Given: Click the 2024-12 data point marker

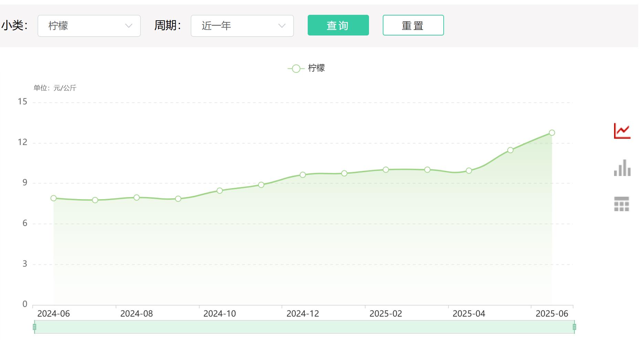Looking at the screenshot, I should (303, 175).
